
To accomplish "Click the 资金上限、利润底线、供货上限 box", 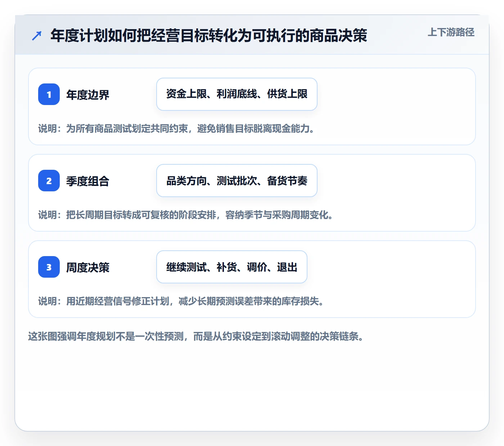I will click(x=237, y=94).
